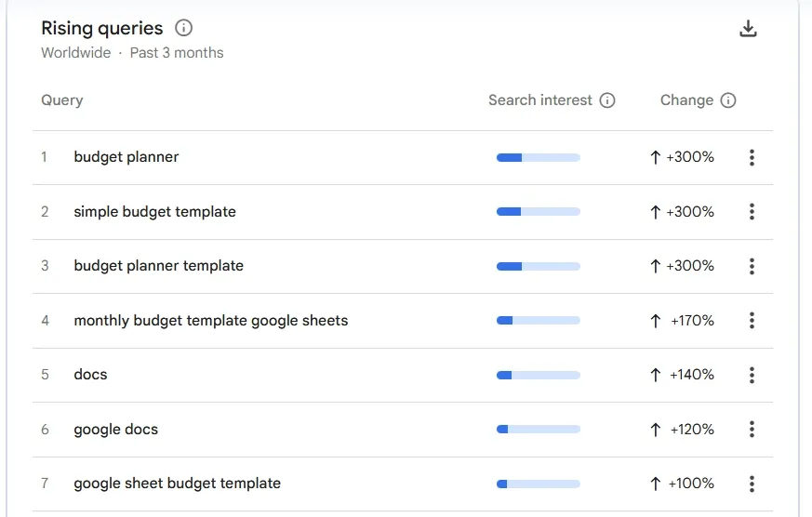The image size is (812, 517).
Task: Select the query 'simple budget template'
Action: pyautogui.click(x=154, y=212)
